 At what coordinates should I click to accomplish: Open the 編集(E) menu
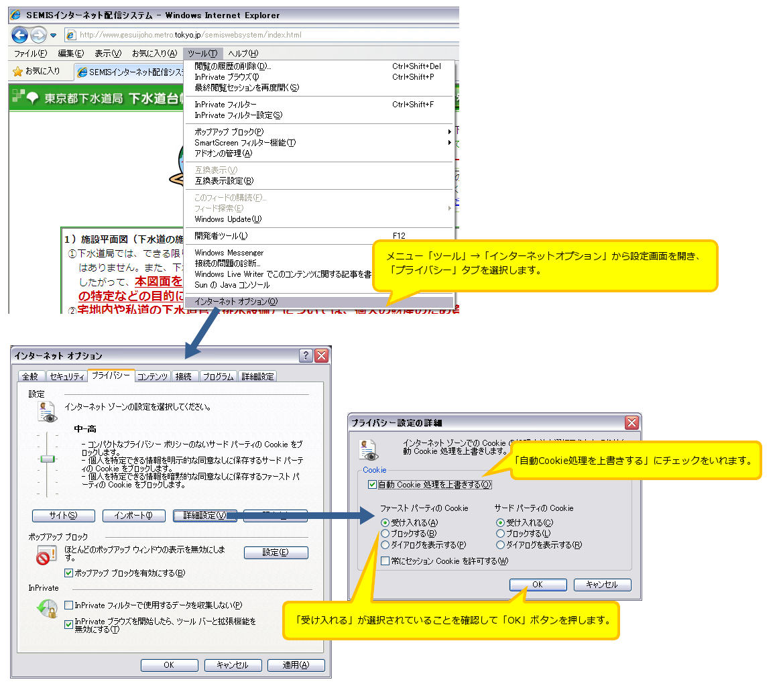point(71,54)
